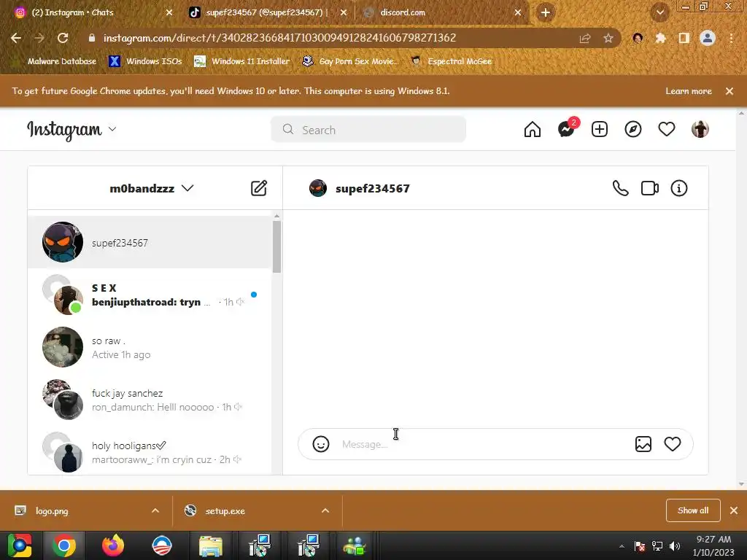The height and width of the screenshot is (560, 747).
Task: Open Chrome tab search dropdown
Action: [659, 12]
